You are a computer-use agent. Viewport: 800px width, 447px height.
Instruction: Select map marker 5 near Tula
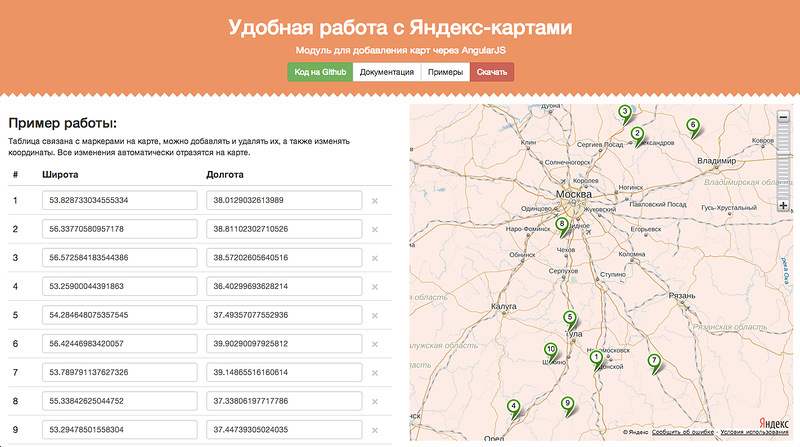pyautogui.click(x=570, y=320)
